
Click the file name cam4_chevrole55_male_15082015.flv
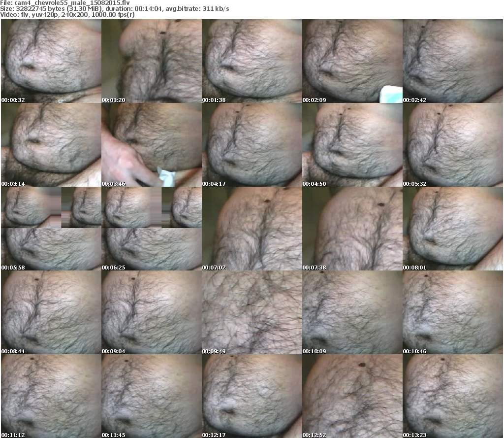[72, 3]
